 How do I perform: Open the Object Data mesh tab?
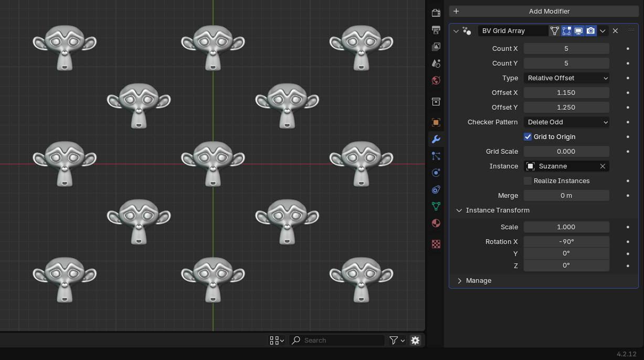436,206
